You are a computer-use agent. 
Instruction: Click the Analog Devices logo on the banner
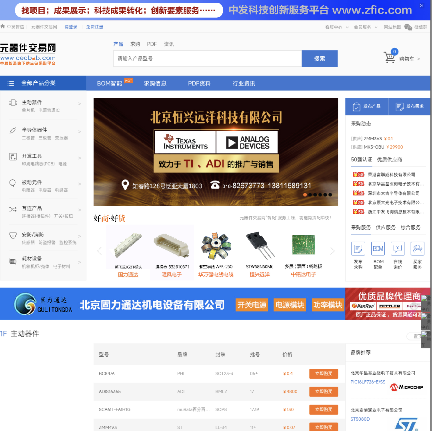[247, 142]
